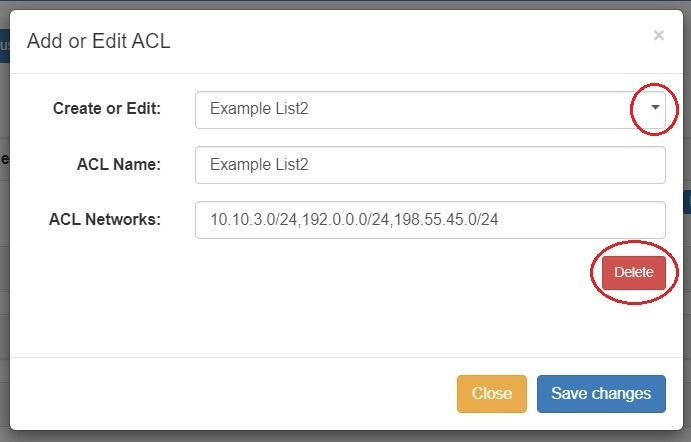The width and height of the screenshot is (691, 442).
Task: Click the blue element at the right edge
Action: pyautogui.click(x=686, y=201)
